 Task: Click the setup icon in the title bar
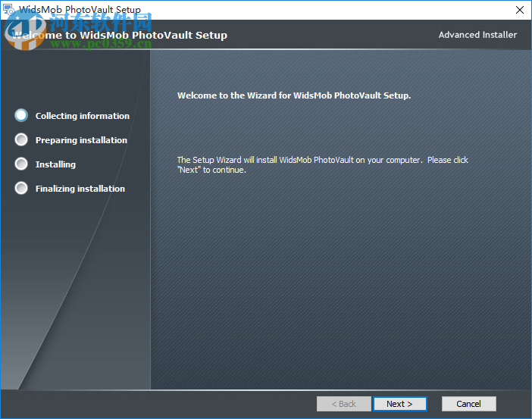[8, 10]
